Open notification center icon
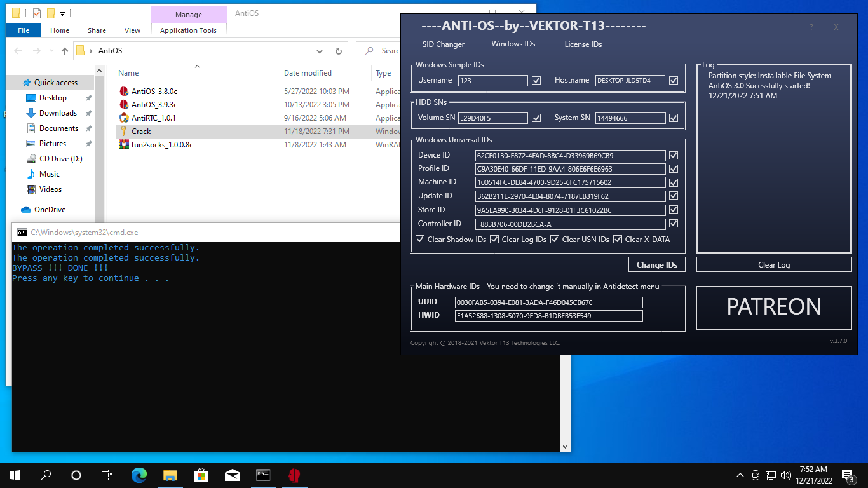868x488 pixels. [x=848, y=475]
